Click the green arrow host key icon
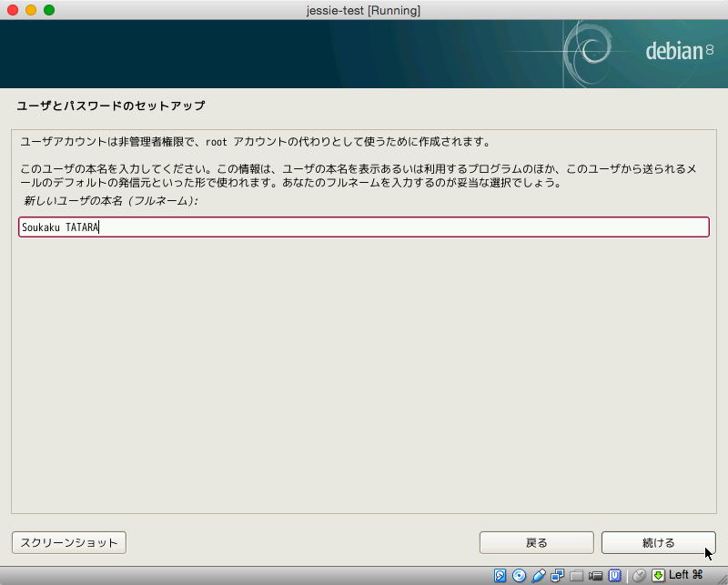Image resolution: width=728 pixels, height=585 pixels. tap(658, 576)
